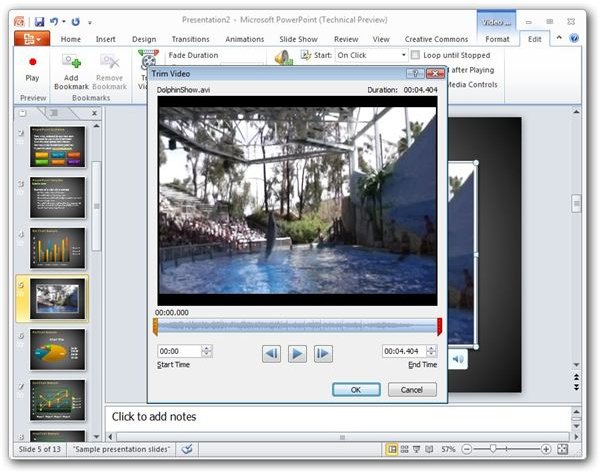Click the Add Bookmark icon
600x473 pixels.
click(72, 61)
